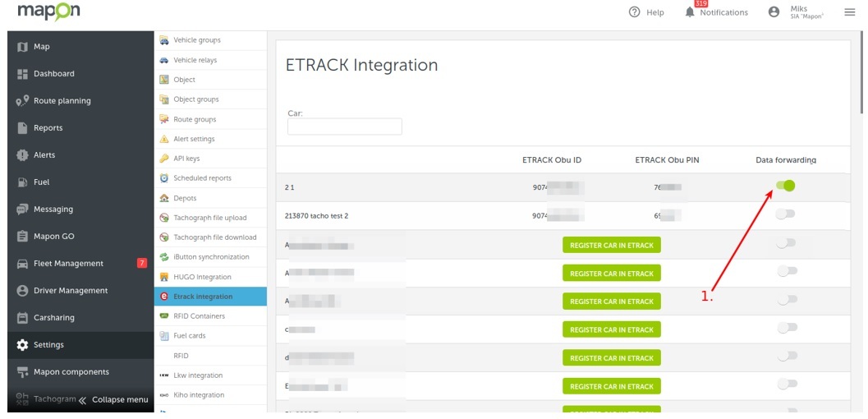Click the first REGISTER CAR IN ETRACK button
This screenshot has width=868, height=419.
(x=612, y=245)
